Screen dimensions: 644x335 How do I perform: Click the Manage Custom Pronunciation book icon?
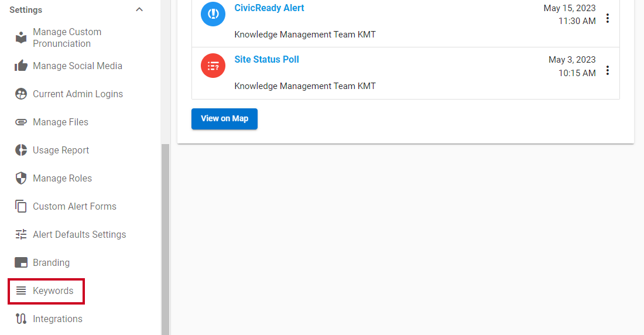(21, 38)
